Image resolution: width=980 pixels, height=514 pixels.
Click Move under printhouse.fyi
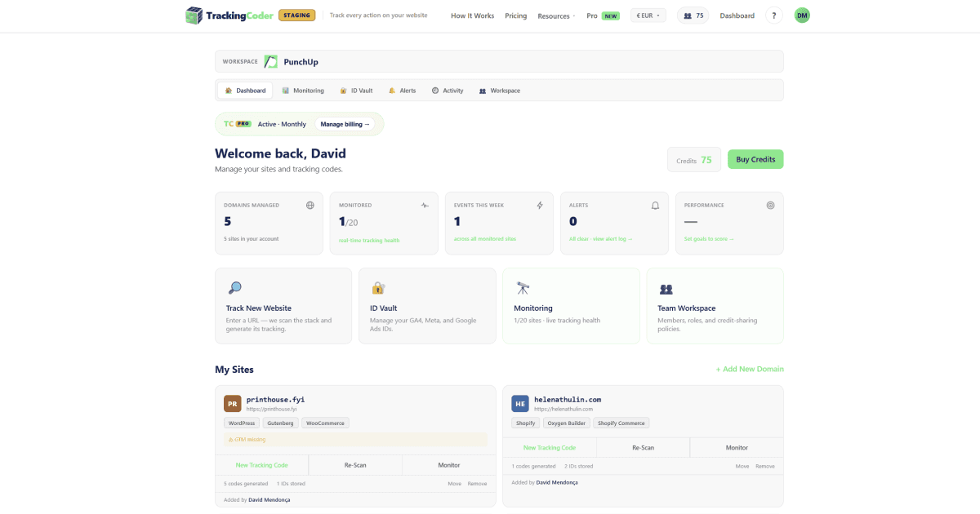click(454, 484)
